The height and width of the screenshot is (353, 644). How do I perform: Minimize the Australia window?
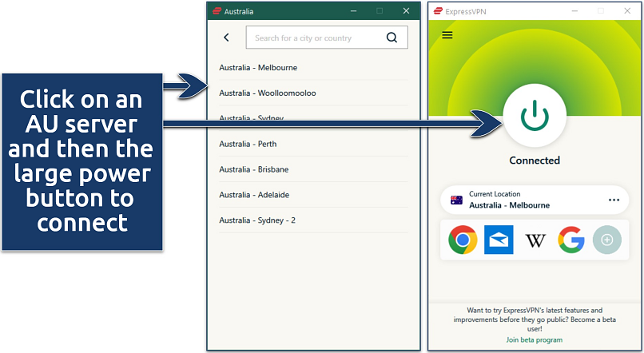pos(353,11)
